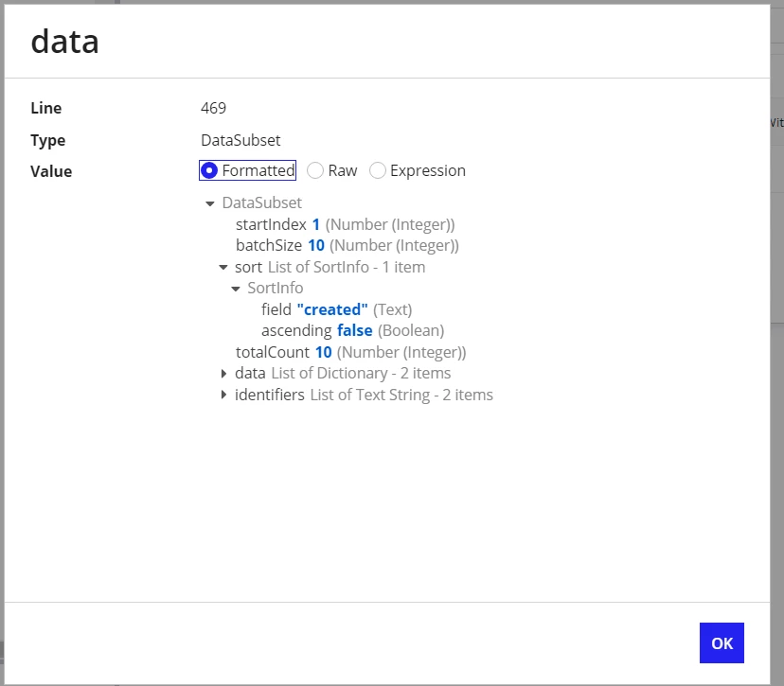Collapse the sort list node

223,268
